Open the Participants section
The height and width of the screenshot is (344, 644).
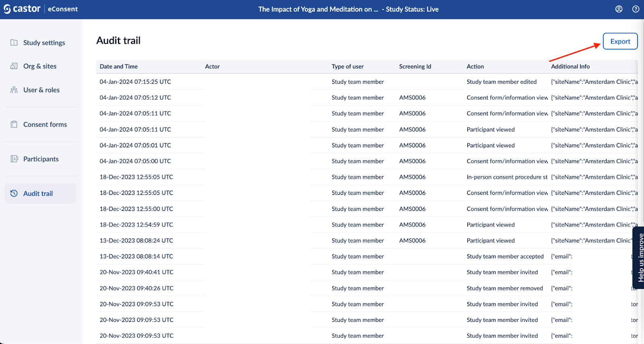pyautogui.click(x=41, y=159)
